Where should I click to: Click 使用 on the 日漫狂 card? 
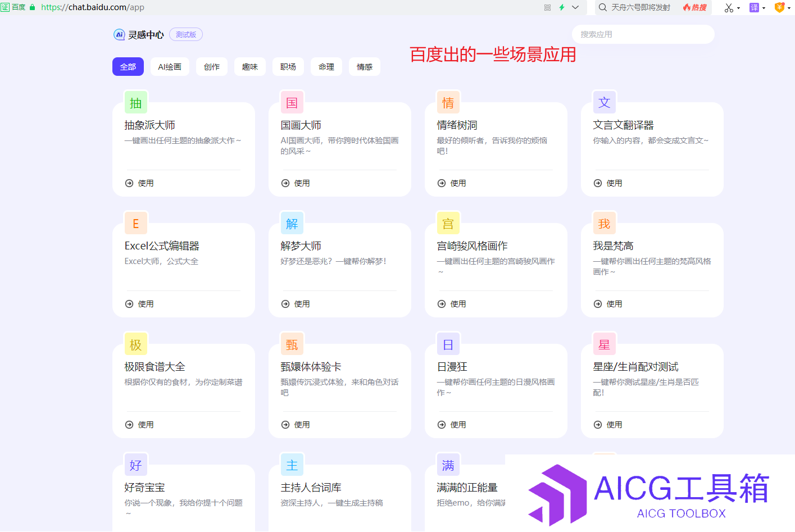point(452,425)
